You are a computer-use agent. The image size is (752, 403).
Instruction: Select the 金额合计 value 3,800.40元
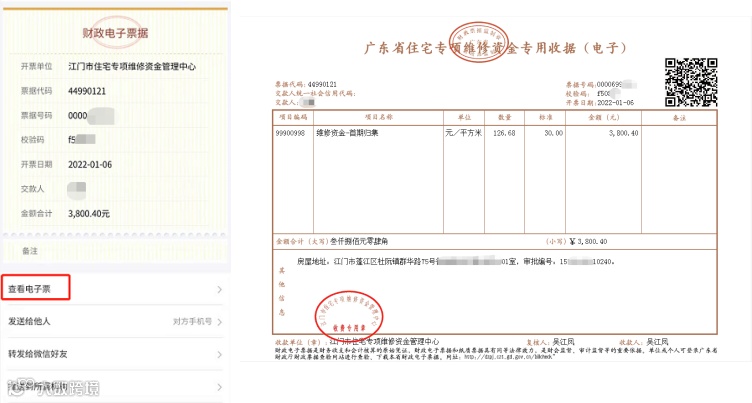click(89, 213)
